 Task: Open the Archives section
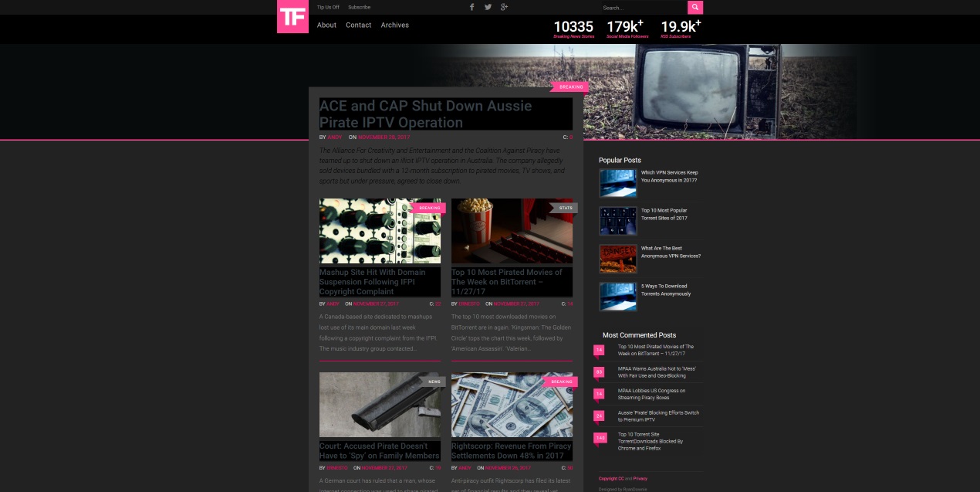(x=394, y=25)
